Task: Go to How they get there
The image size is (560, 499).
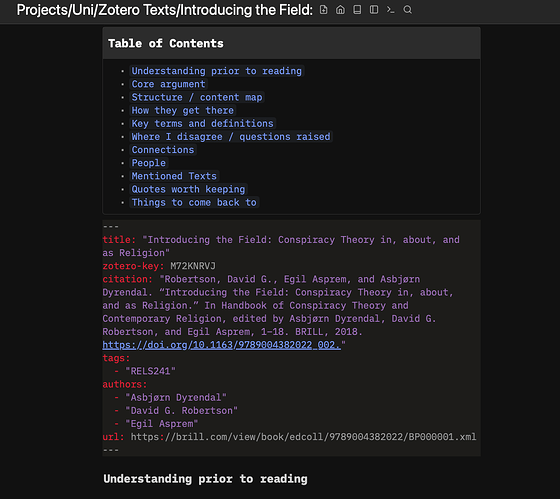Action: point(182,110)
